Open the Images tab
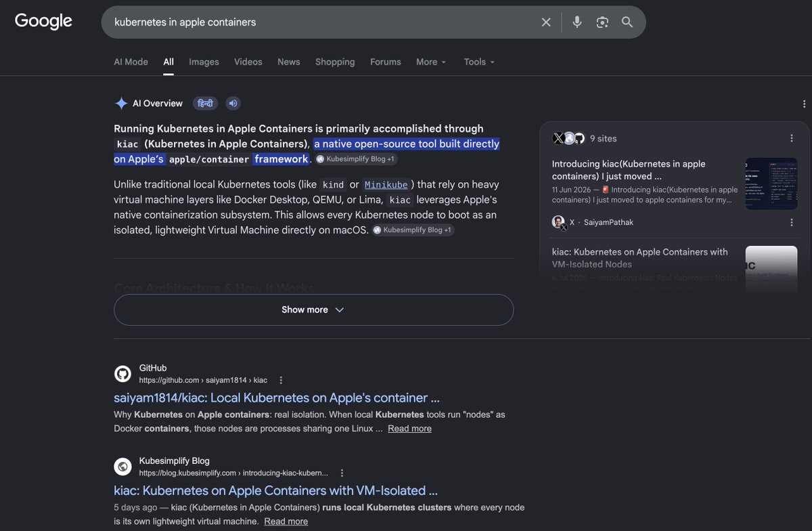812x531 pixels. (204, 62)
